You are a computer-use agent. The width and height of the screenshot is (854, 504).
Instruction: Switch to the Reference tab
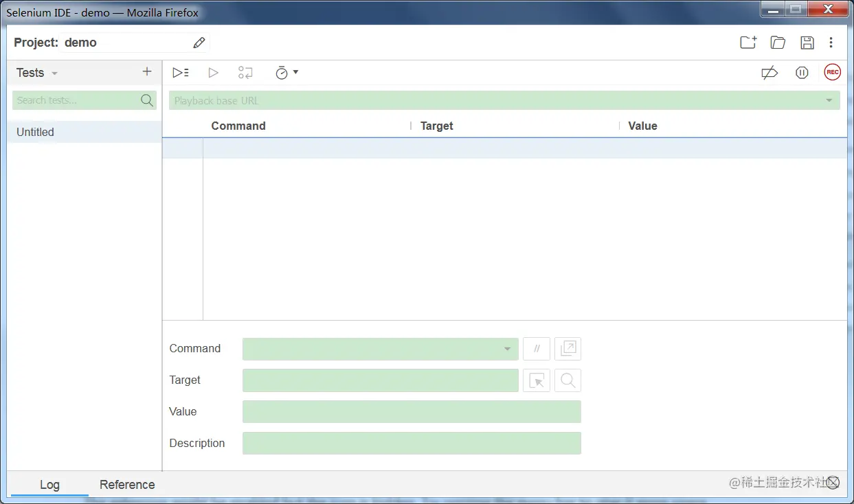127,484
